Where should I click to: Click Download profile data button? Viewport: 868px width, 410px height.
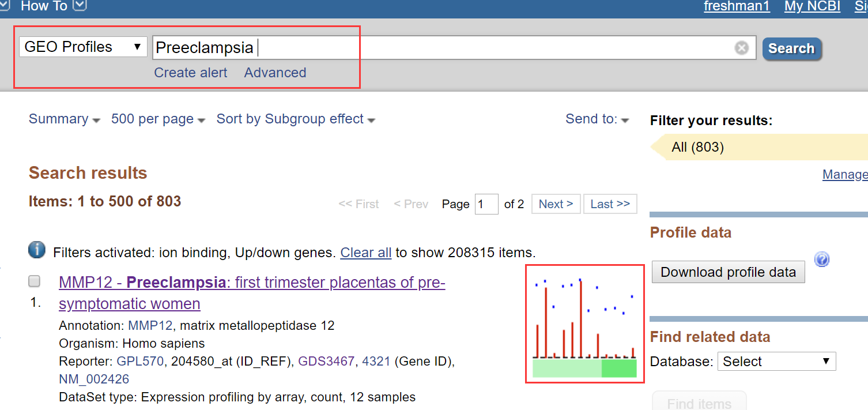pos(729,272)
